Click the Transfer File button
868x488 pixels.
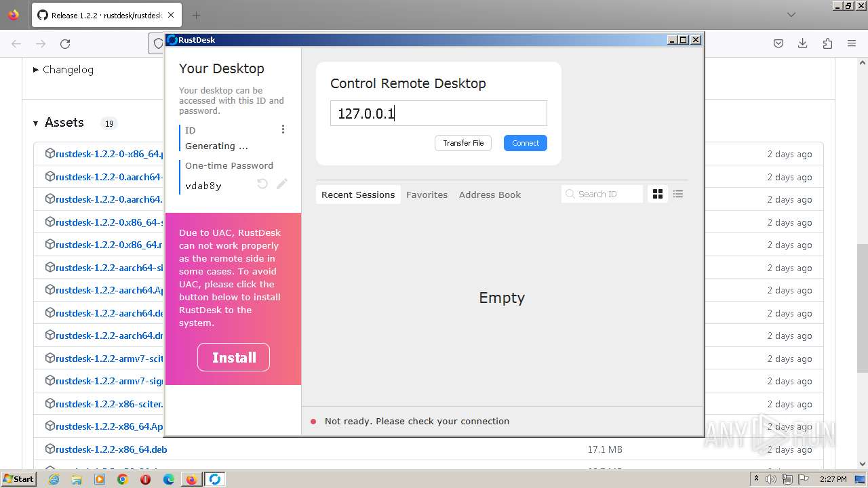click(463, 143)
